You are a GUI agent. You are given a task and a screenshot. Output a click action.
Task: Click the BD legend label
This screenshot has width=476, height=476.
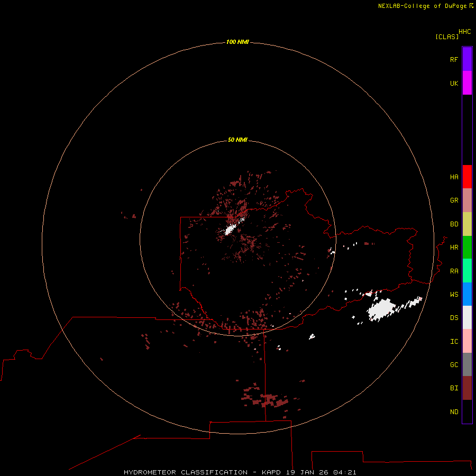coord(454,224)
